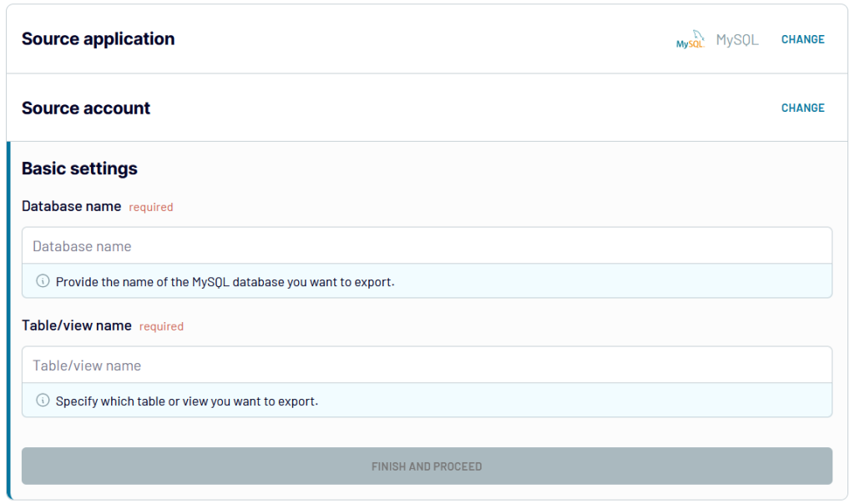The width and height of the screenshot is (855, 504).
Task: Click the MySQL application name text
Action: tap(737, 40)
